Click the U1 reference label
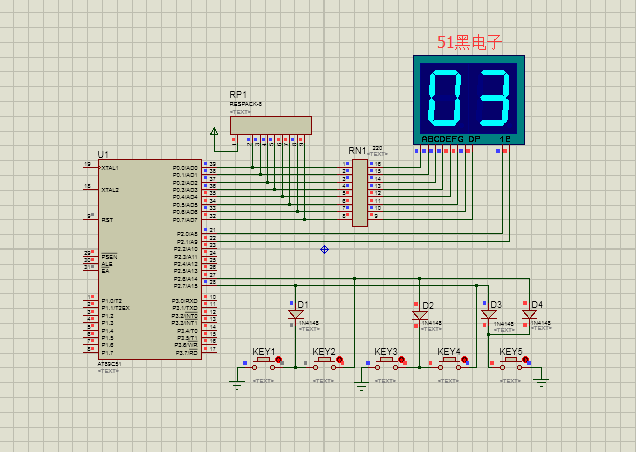The image size is (636, 452). coord(103,155)
